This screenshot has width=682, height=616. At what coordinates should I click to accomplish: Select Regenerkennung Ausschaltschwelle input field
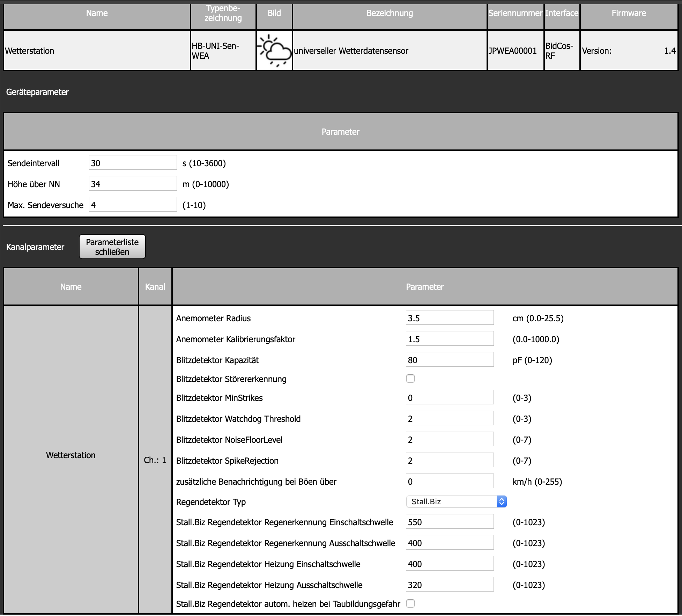tap(450, 543)
